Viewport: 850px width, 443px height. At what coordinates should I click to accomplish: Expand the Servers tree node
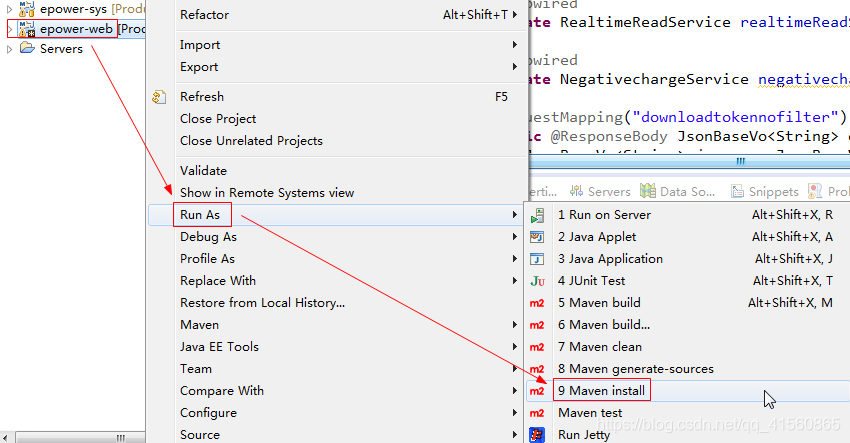point(10,49)
